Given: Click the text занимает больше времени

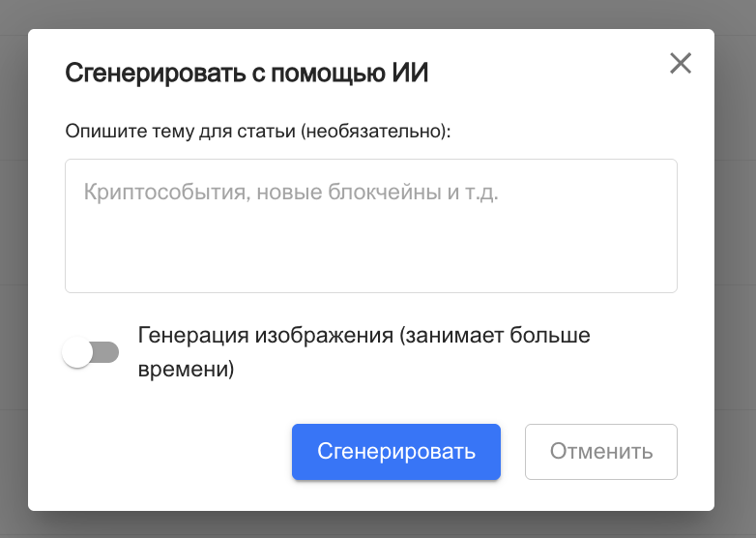Looking at the screenshot, I should point(493,337).
